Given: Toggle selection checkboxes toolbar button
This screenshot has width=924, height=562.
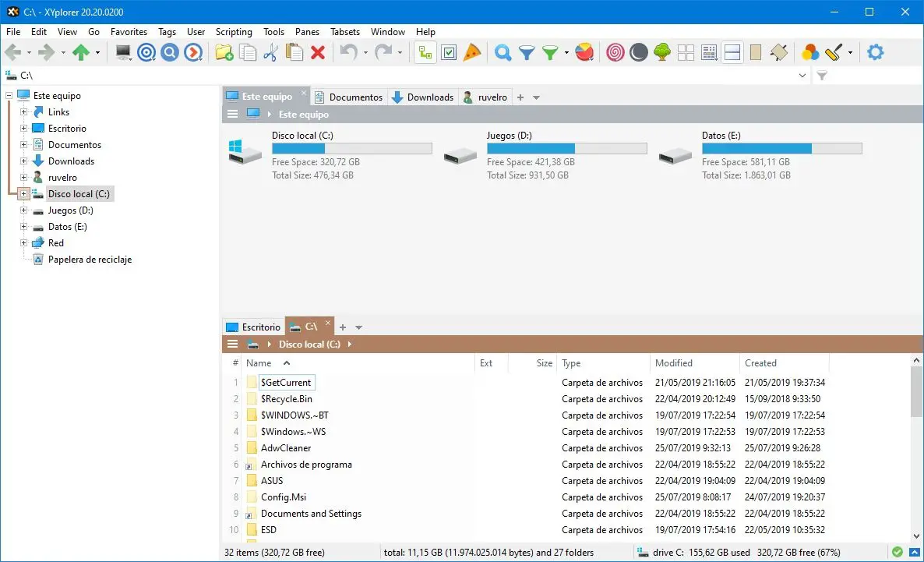Looking at the screenshot, I should click(449, 52).
